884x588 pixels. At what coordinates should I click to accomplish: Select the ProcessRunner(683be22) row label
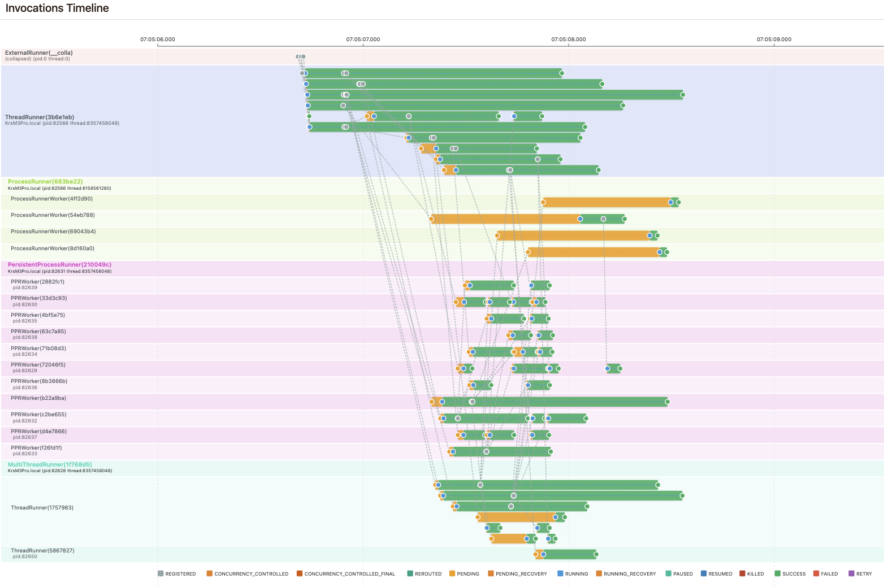click(x=45, y=181)
